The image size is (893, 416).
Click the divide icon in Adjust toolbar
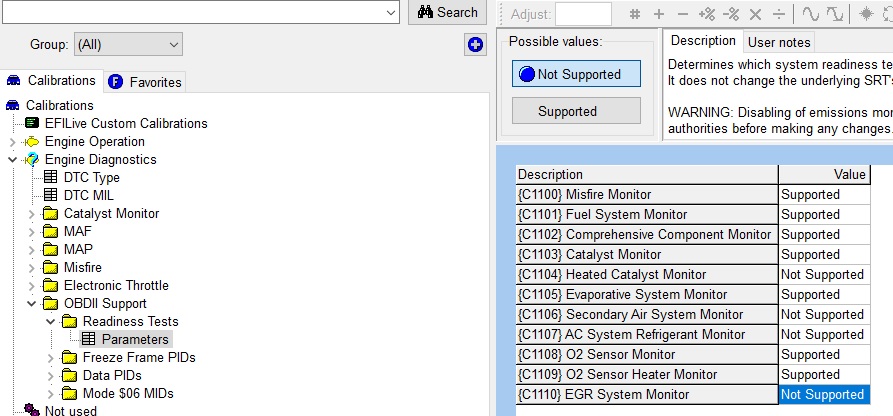[779, 14]
